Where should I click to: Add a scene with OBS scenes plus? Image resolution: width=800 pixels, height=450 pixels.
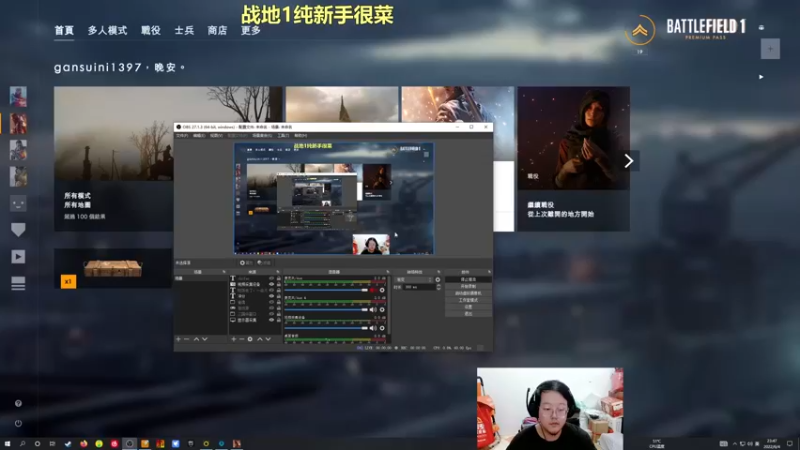[179, 339]
